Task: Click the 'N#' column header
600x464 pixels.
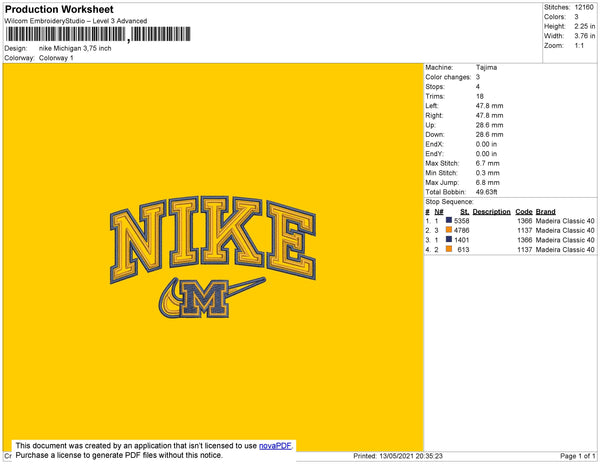Action: tap(439, 212)
